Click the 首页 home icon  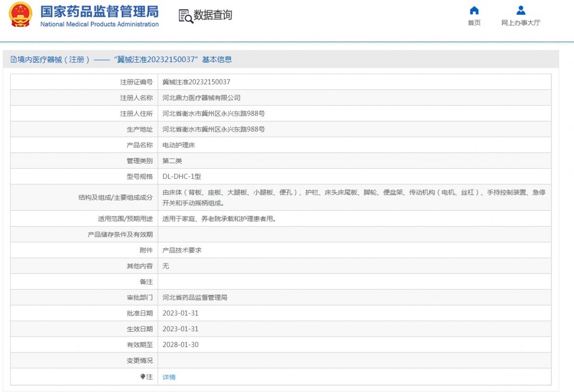[x=474, y=10]
